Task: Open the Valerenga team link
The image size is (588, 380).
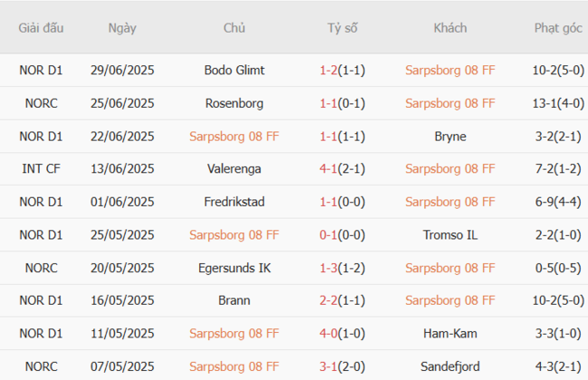Action: pos(234,168)
